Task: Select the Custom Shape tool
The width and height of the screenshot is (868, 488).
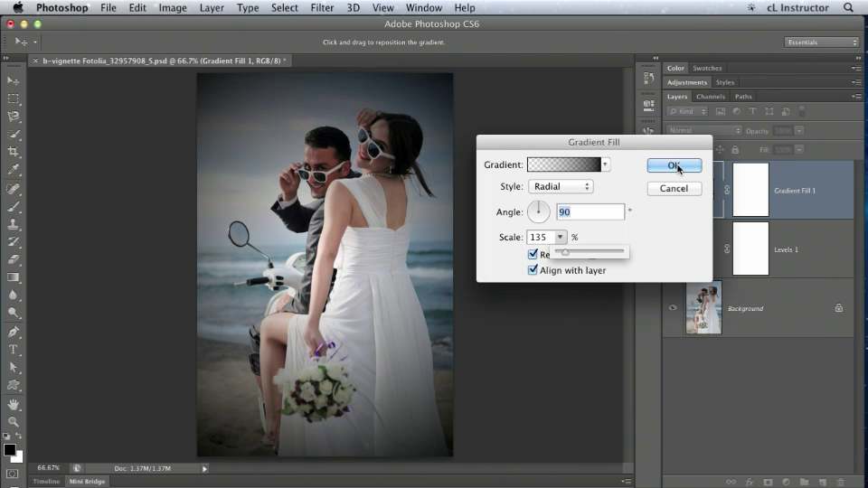Action: [14, 385]
